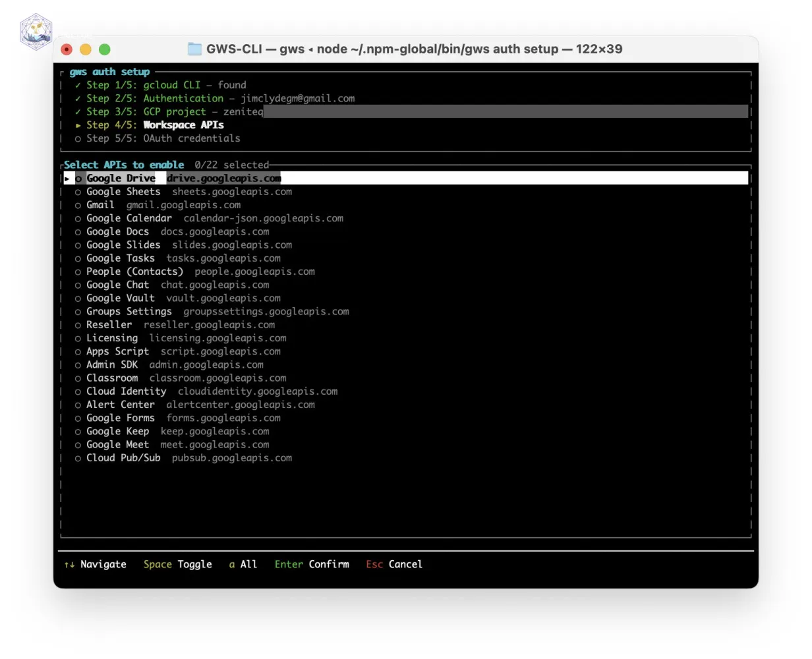Toggle the Google Tasks API circle

click(78, 258)
